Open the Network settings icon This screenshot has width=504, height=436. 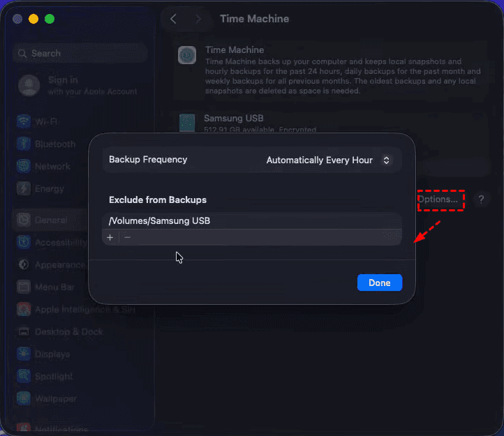point(24,166)
